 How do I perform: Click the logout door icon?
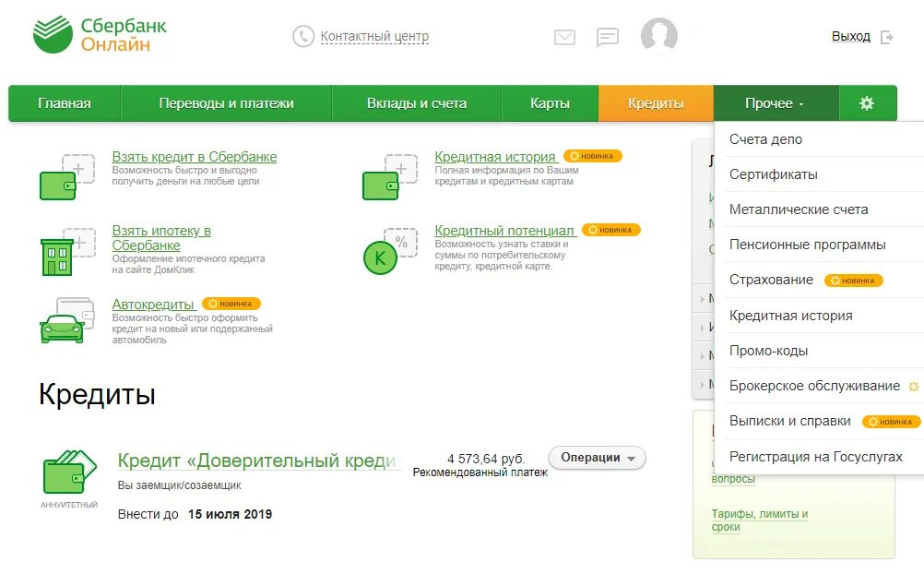[x=887, y=37]
